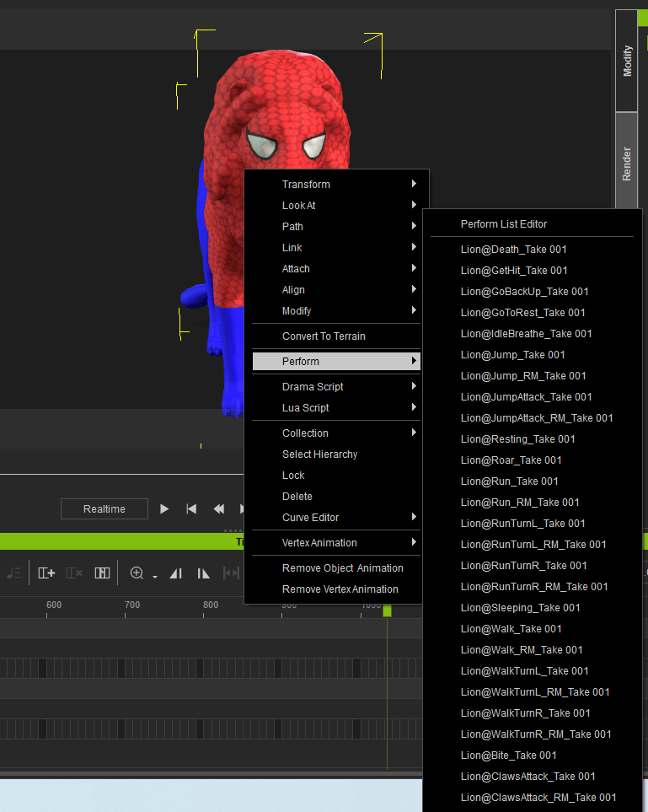
Task: Select Lion@JumpAttack_RM_Take 001 animation
Action: [532, 418]
